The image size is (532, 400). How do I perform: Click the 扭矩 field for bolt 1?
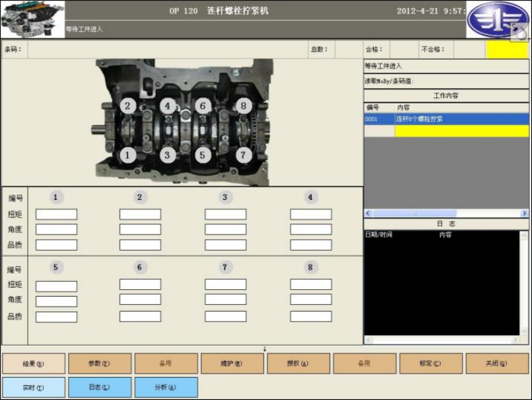click(x=56, y=214)
